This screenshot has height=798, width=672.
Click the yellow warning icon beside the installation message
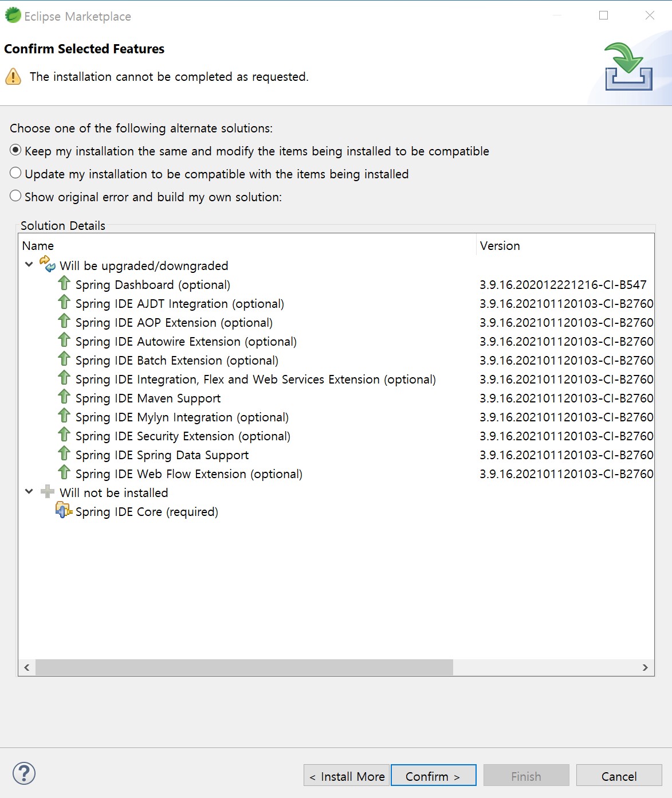tap(13, 76)
